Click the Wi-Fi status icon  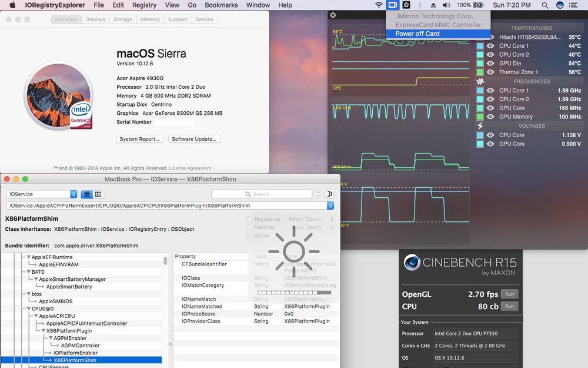(379, 5)
